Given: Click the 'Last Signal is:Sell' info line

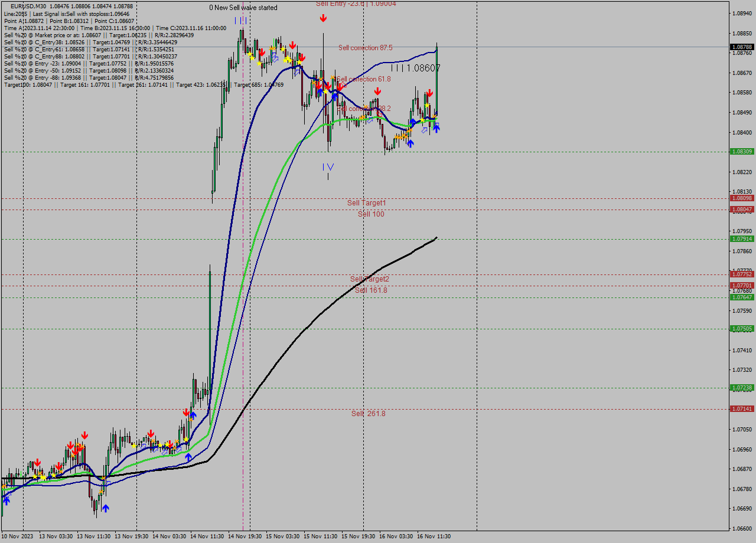Looking at the screenshot, I should click(x=67, y=14).
